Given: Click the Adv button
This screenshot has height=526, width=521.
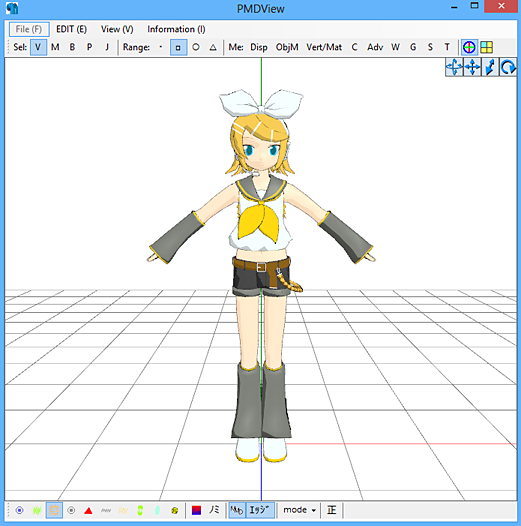Looking at the screenshot, I should pyautogui.click(x=375, y=47).
